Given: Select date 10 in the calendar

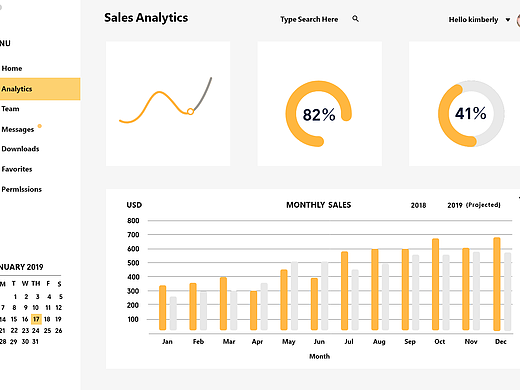Looking at the screenshot, I should click(36, 308).
